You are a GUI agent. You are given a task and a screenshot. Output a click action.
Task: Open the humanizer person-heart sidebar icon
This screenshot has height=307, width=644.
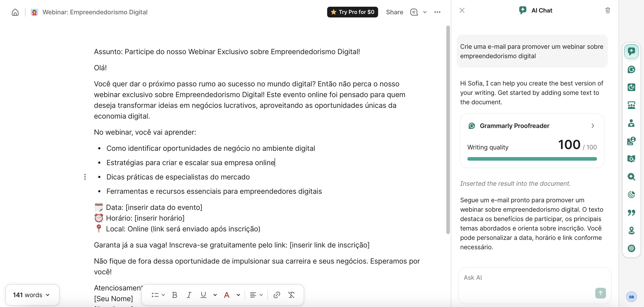[x=631, y=123]
